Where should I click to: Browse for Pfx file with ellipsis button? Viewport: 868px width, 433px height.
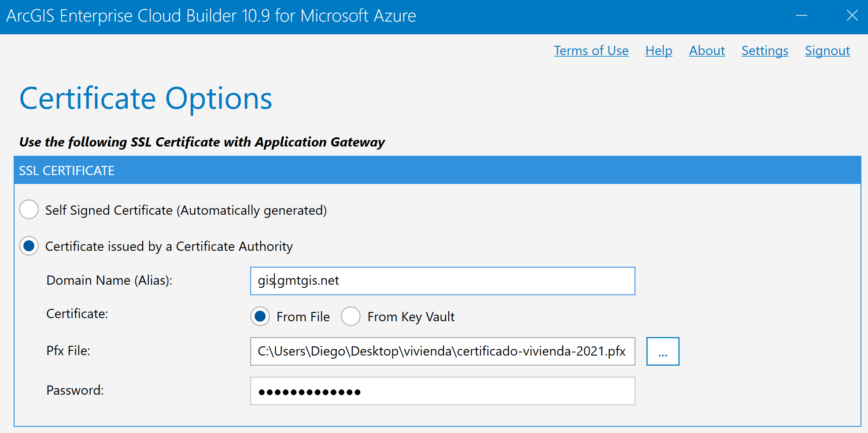click(x=662, y=351)
